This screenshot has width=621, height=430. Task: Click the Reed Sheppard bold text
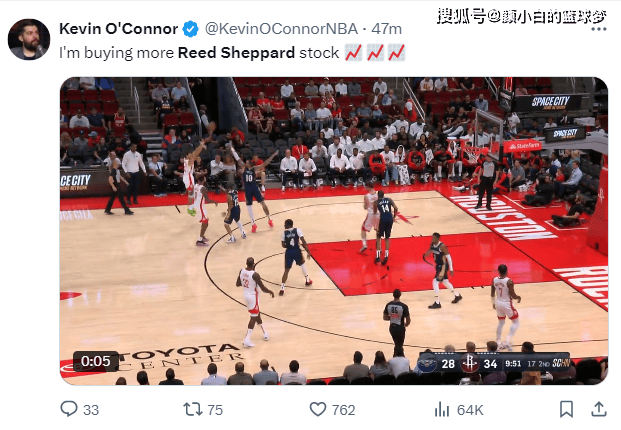(x=236, y=52)
